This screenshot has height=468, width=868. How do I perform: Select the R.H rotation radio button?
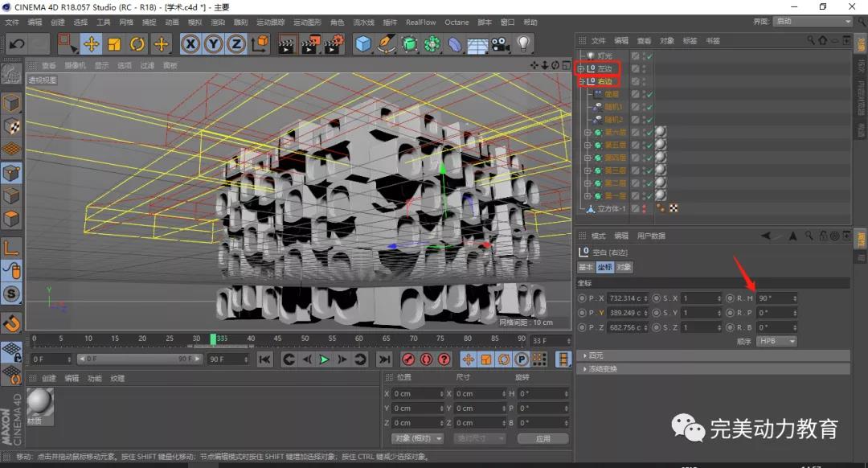(x=730, y=298)
